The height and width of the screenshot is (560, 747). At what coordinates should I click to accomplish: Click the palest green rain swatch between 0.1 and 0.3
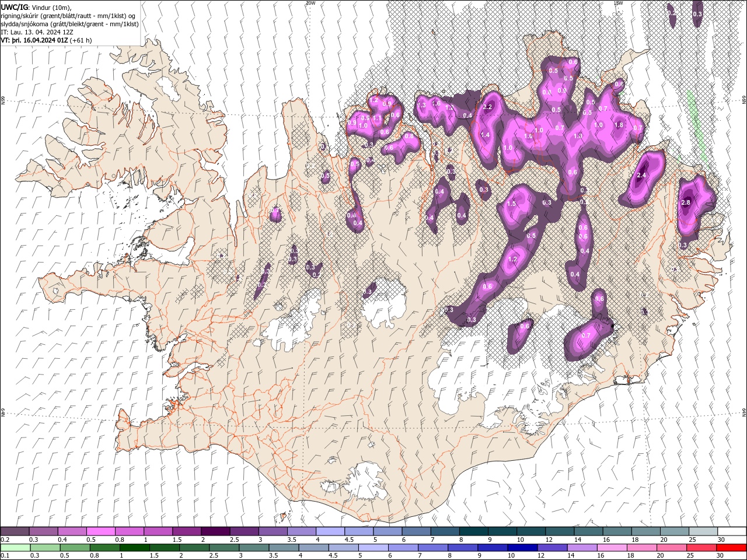[15, 548]
